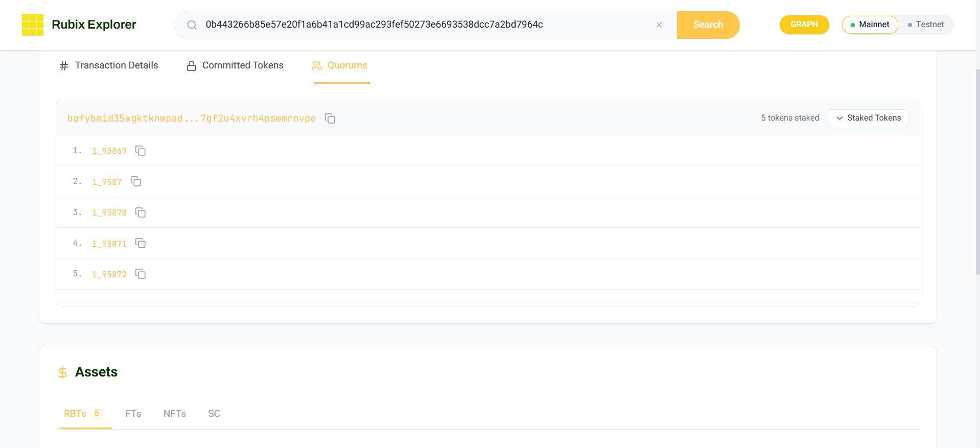Select the Mainnet network option

(x=870, y=25)
